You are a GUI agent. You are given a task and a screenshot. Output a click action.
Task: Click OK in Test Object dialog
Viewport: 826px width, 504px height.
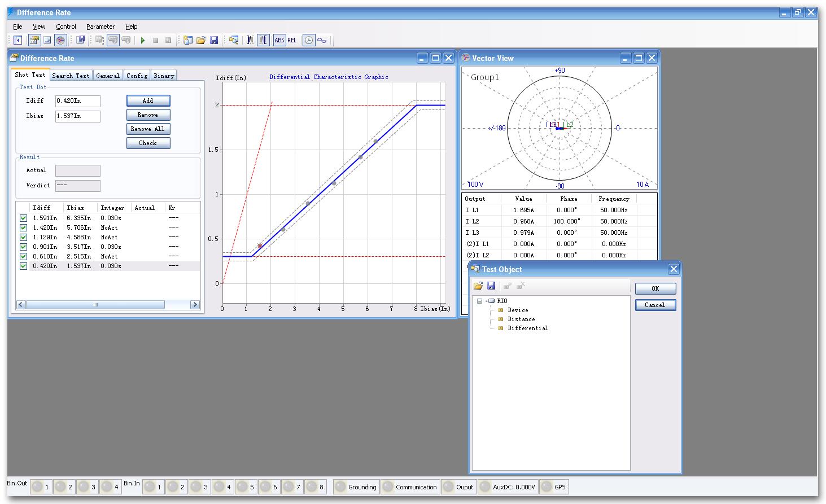pos(655,288)
